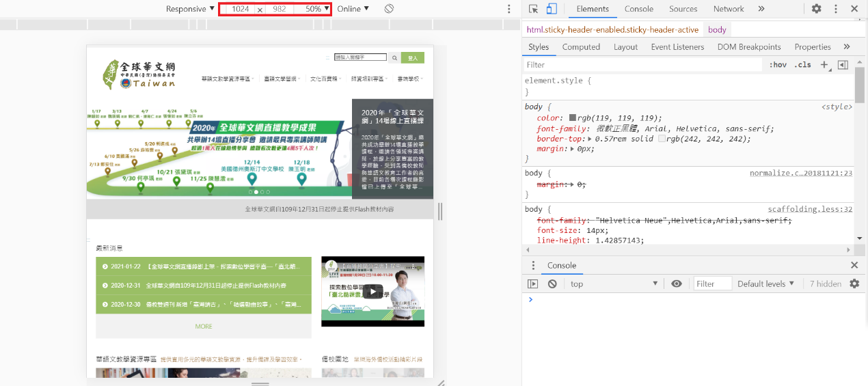Switch to the Computed styles tab
Viewport: 868px width, 386px height.
(x=581, y=47)
